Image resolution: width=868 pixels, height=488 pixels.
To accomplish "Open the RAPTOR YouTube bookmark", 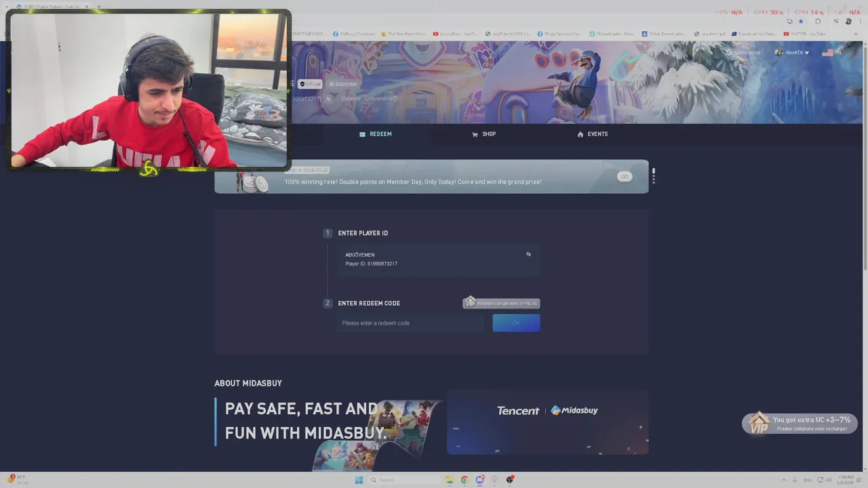I will [804, 33].
